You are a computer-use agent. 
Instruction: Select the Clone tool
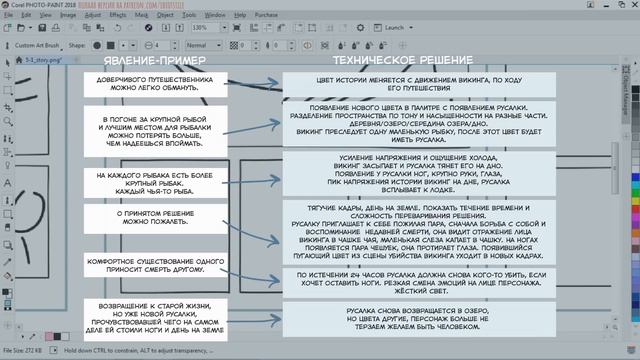tap(7, 139)
